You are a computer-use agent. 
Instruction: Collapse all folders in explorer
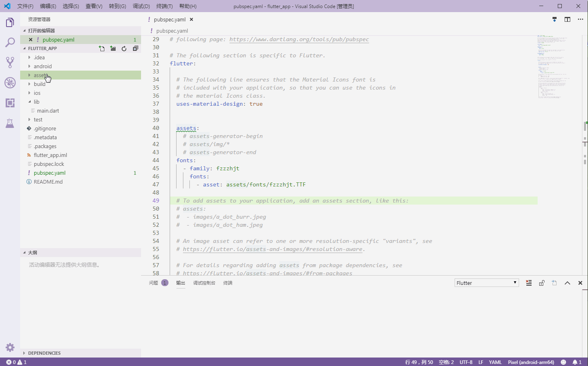[135, 48]
